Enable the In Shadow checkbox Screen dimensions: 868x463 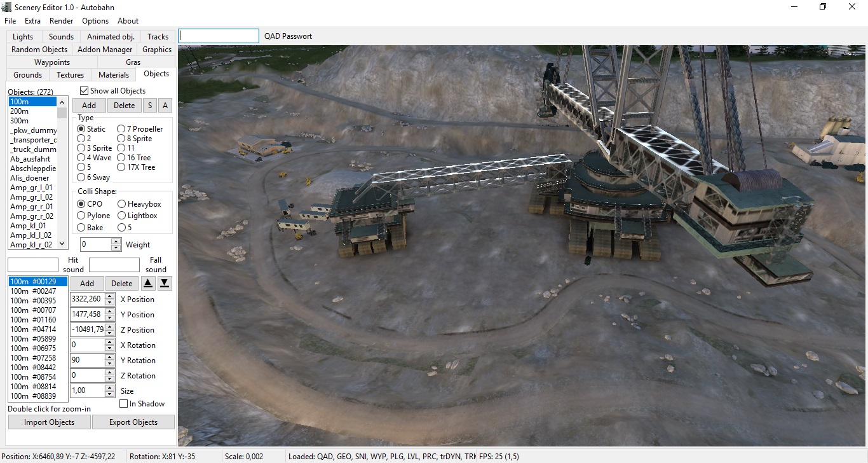tap(124, 404)
